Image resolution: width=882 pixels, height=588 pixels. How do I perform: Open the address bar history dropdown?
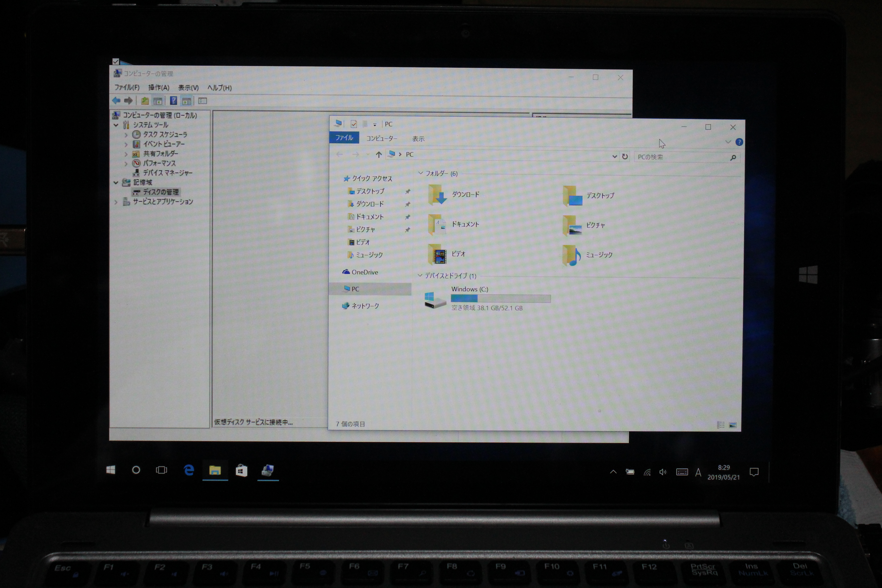614,156
